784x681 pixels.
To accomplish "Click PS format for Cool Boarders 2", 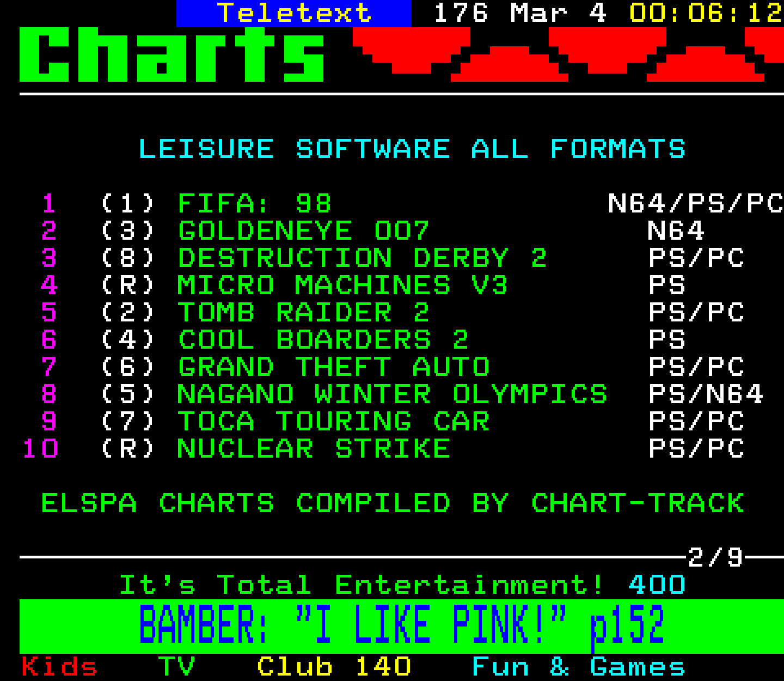I will 667,340.
